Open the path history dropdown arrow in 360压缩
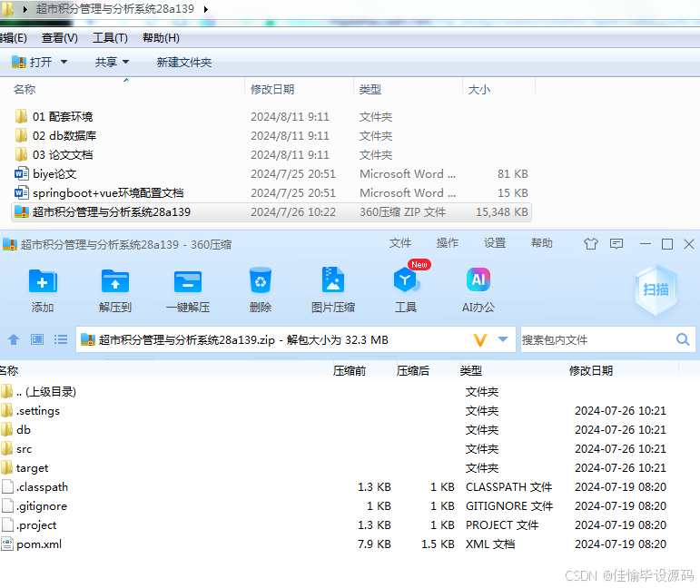Screen dimensions: 700x588 (x=503, y=339)
